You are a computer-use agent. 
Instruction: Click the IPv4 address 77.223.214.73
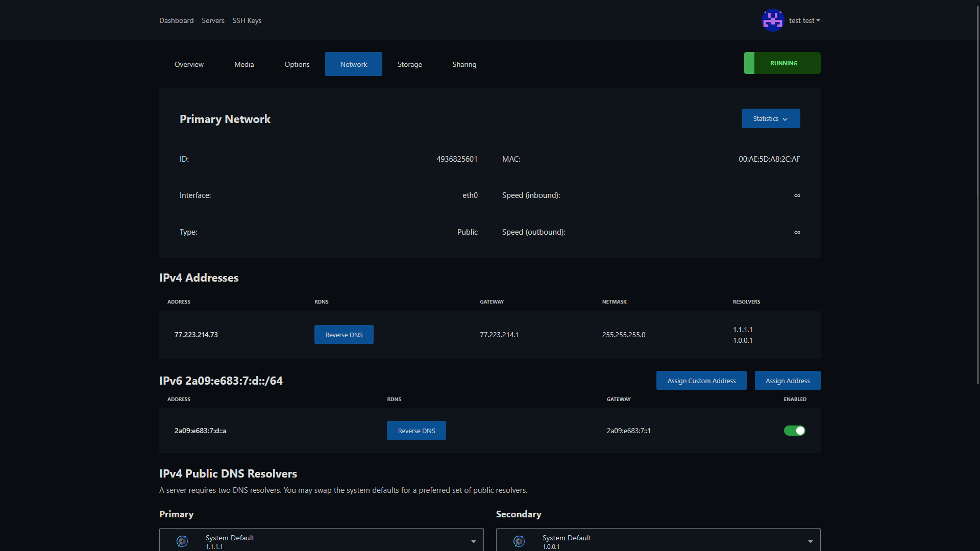coord(196,335)
